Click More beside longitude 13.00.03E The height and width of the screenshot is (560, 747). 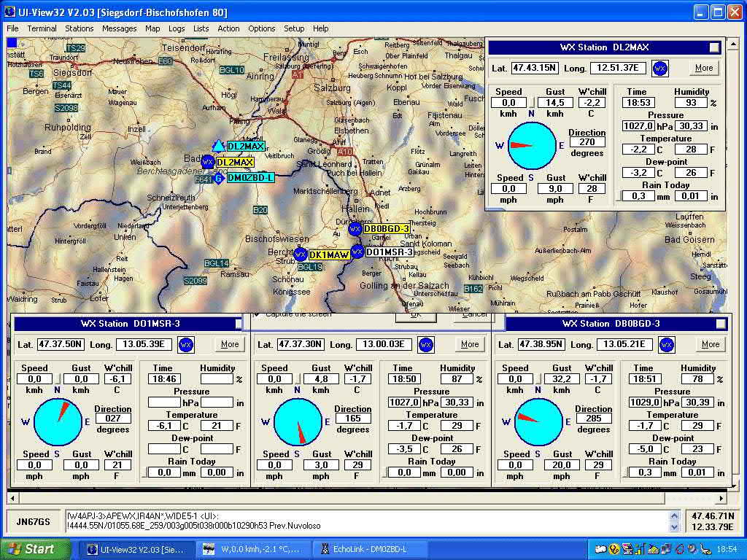[470, 344]
